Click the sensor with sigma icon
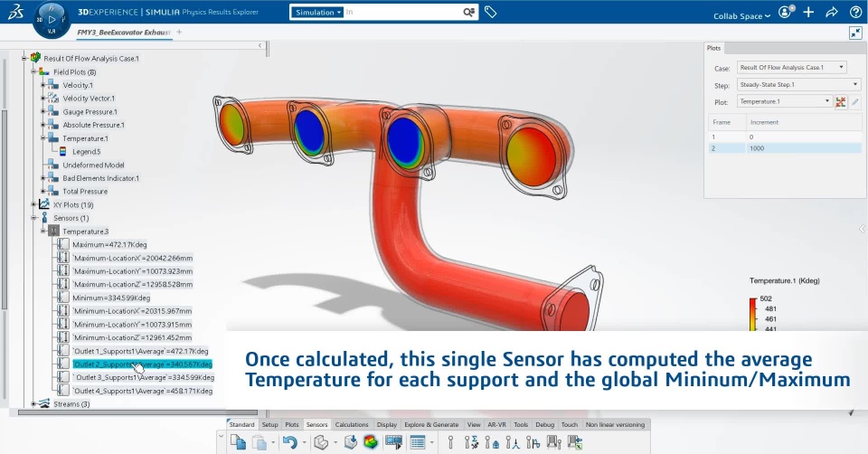 click(471, 442)
